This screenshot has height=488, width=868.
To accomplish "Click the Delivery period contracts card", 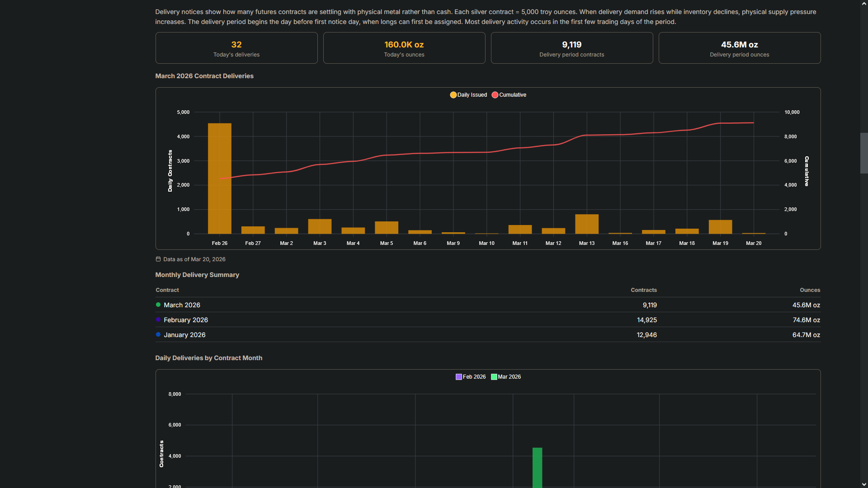I will coord(571,48).
